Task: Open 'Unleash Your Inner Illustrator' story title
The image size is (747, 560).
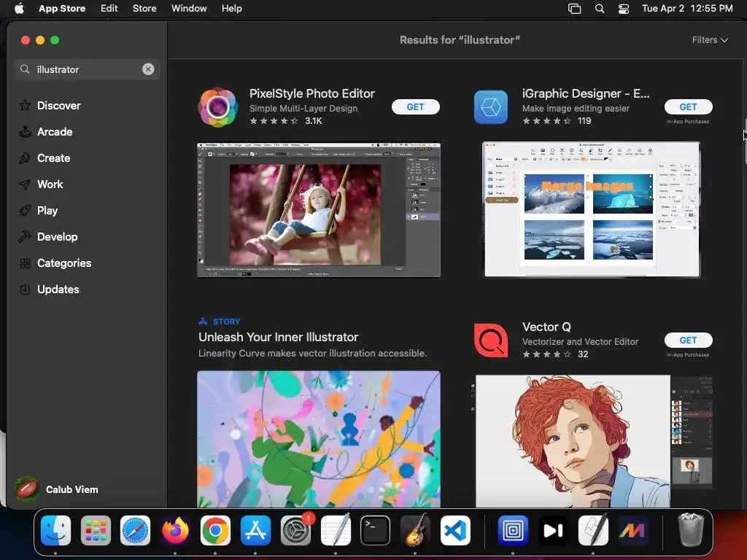Action: coord(278,337)
